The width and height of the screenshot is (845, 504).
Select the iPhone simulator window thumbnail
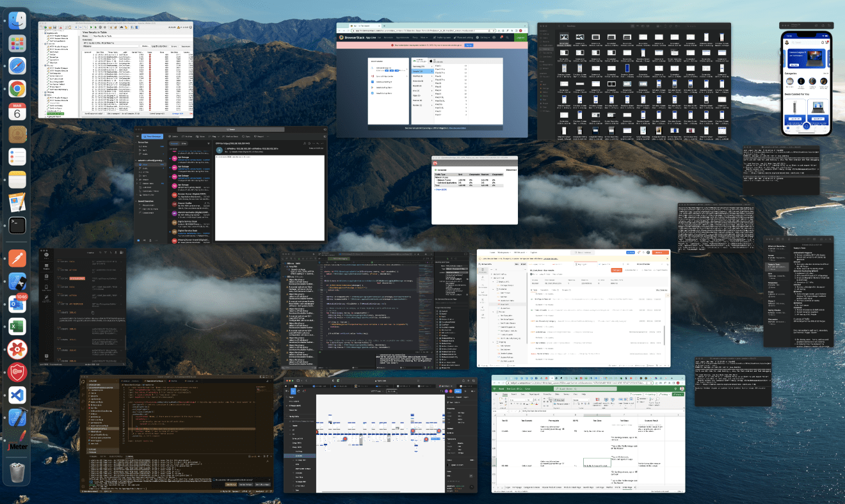click(806, 81)
